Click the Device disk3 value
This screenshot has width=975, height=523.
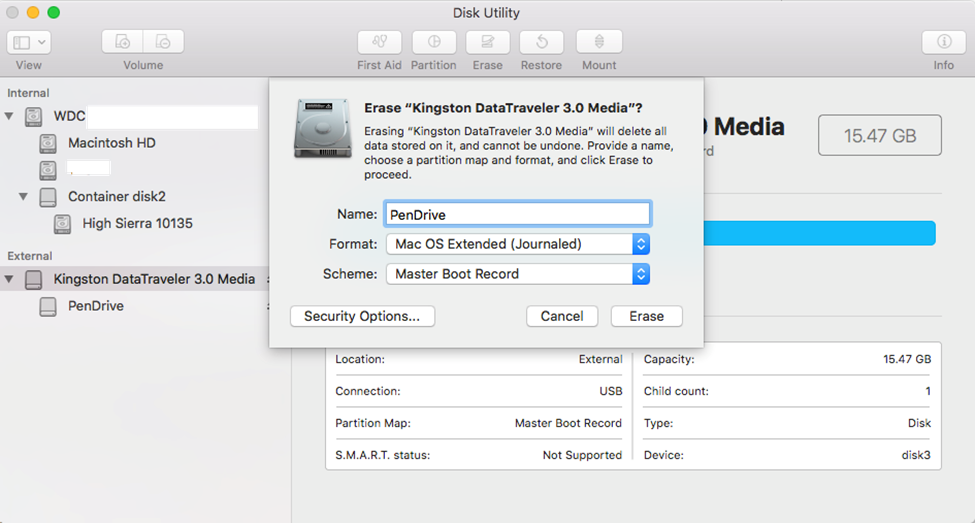[916, 455]
